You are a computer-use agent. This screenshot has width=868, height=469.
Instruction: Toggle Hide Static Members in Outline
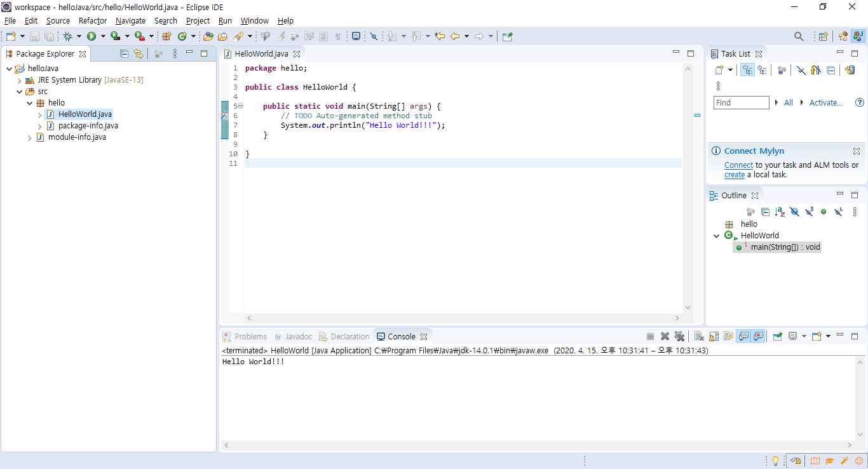tap(809, 212)
